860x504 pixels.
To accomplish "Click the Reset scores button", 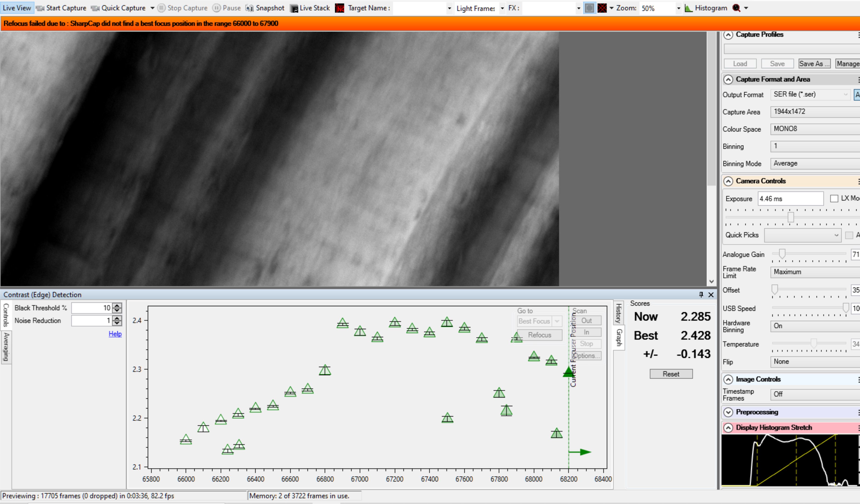I will click(671, 374).
